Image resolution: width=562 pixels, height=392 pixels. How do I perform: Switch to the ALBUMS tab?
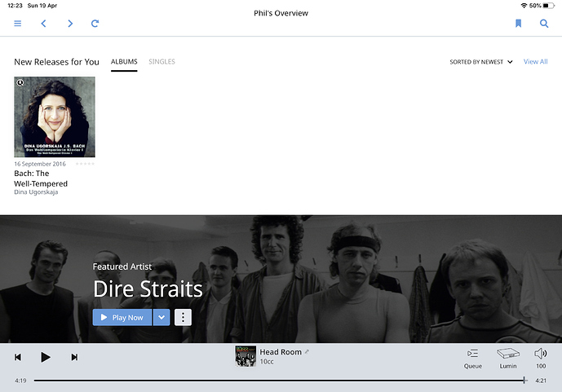click(x=124, y=62)
